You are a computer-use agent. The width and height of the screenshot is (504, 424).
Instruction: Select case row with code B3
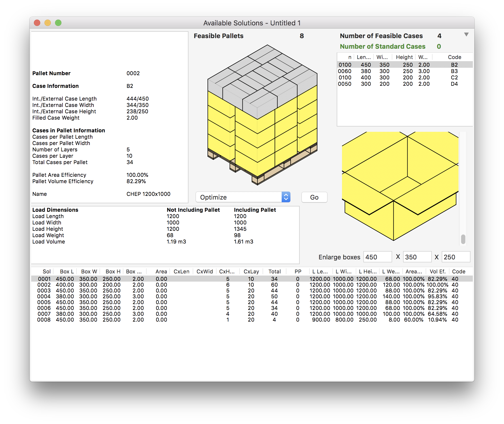405,71
